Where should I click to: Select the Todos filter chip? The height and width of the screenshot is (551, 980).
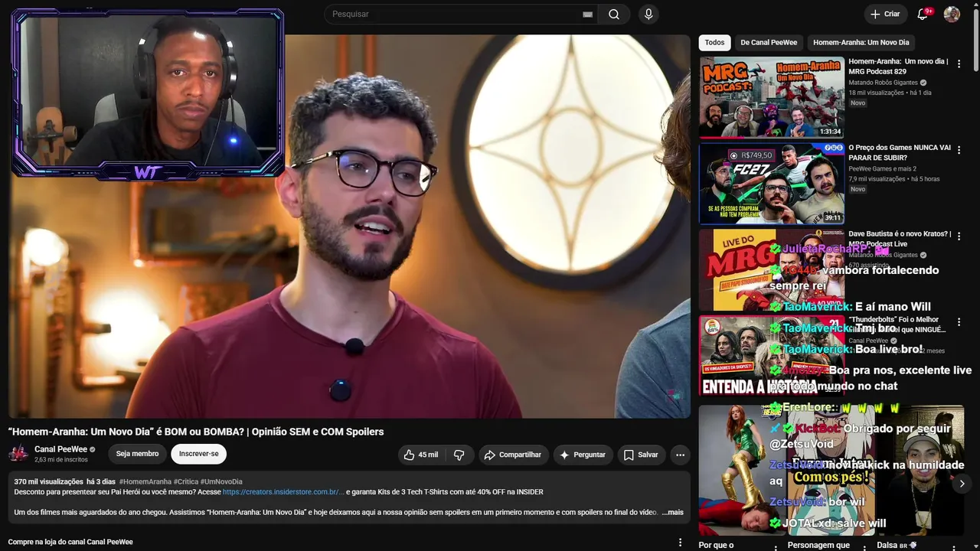(714, 43)
